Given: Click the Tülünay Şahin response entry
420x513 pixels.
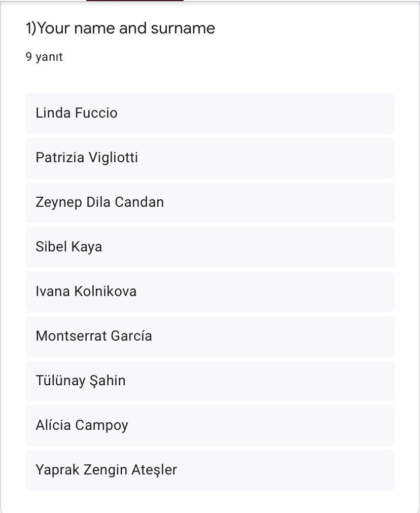Looking at the screenshot, I should point(209,381).
